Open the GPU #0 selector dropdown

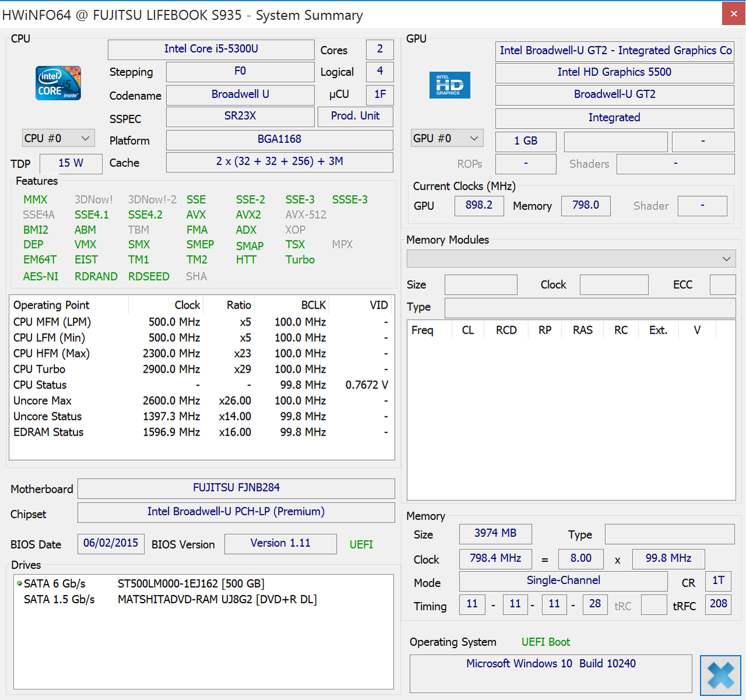(447, 138)
